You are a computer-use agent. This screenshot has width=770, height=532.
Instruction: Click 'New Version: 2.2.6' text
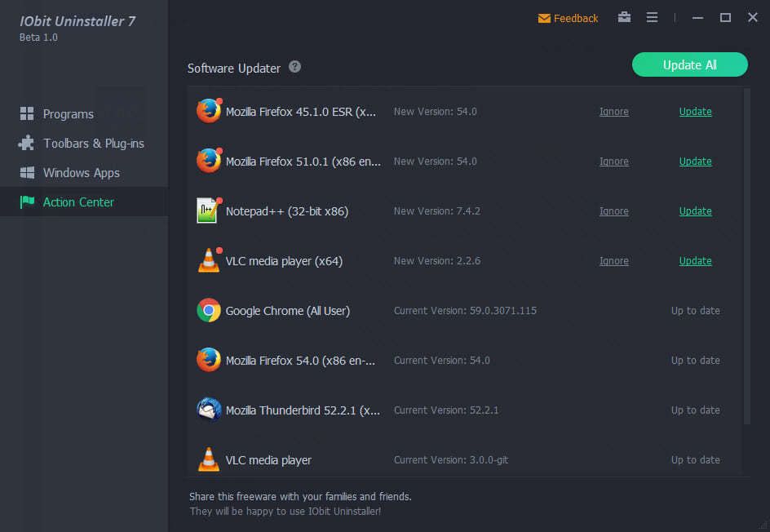point(437,261)
